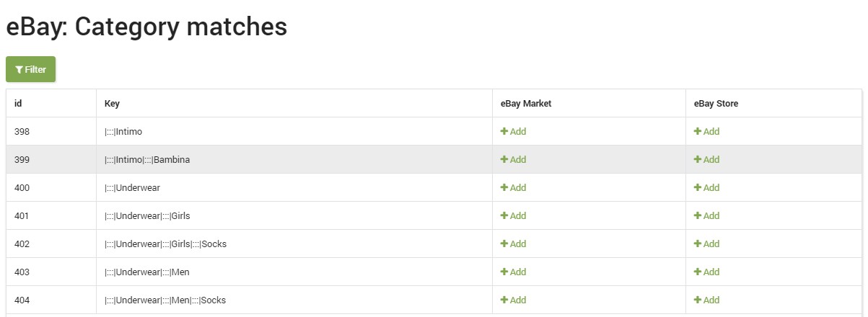Screen dimensions: 868x317
Task: Add eBay Store match for row 401
Action: coord(706,216)
